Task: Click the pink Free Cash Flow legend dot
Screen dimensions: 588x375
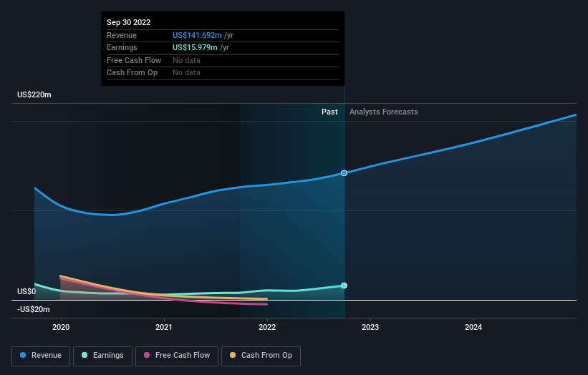Action: coord(147,355)
